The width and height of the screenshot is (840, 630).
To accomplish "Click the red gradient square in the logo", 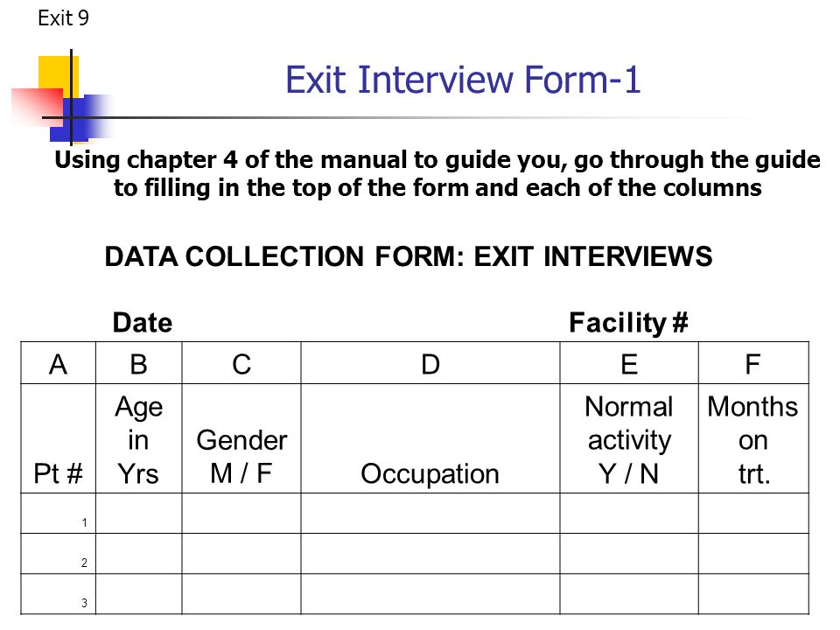I will [38, 107].
